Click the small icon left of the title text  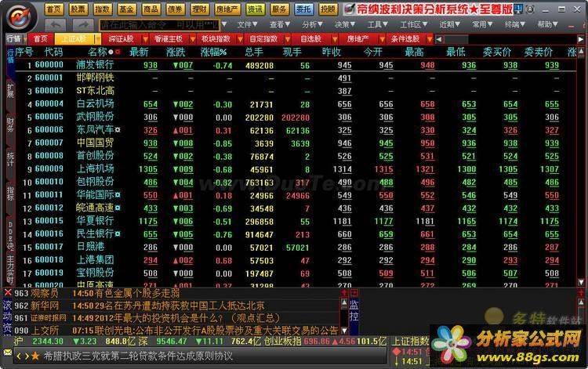click(x=349, y=9)
